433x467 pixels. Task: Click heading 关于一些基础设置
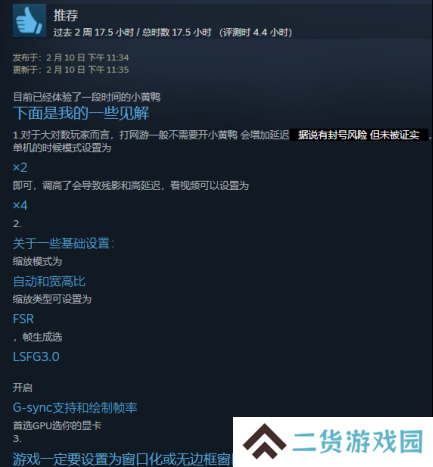63,243
